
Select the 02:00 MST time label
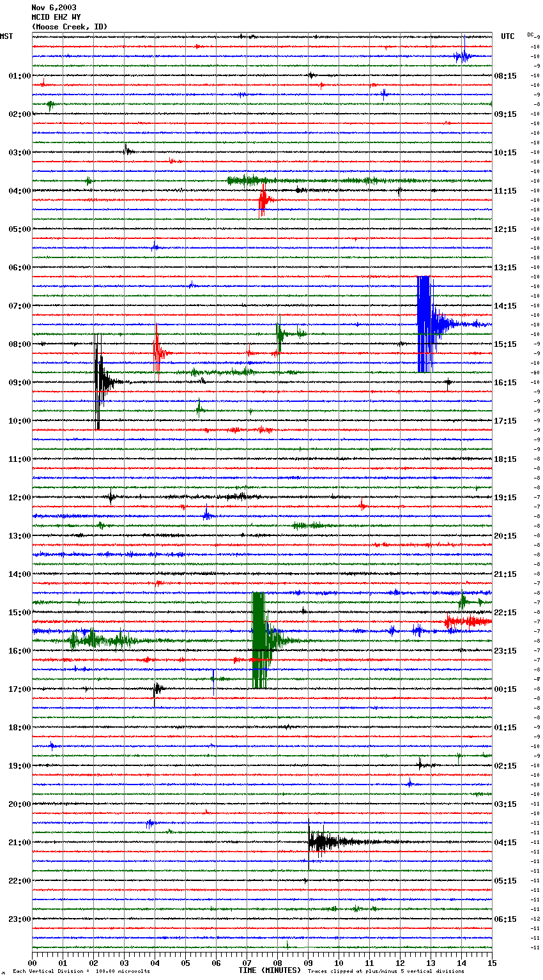pos(19,114)
